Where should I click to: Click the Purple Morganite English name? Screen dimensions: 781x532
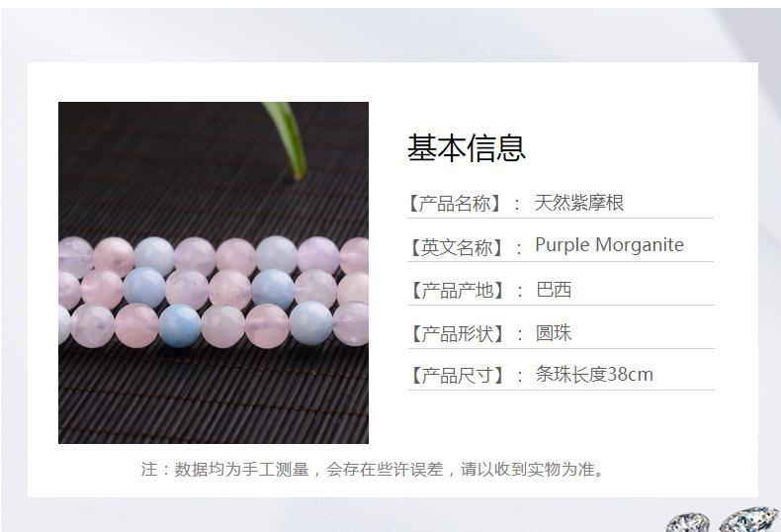pos(609,245)
